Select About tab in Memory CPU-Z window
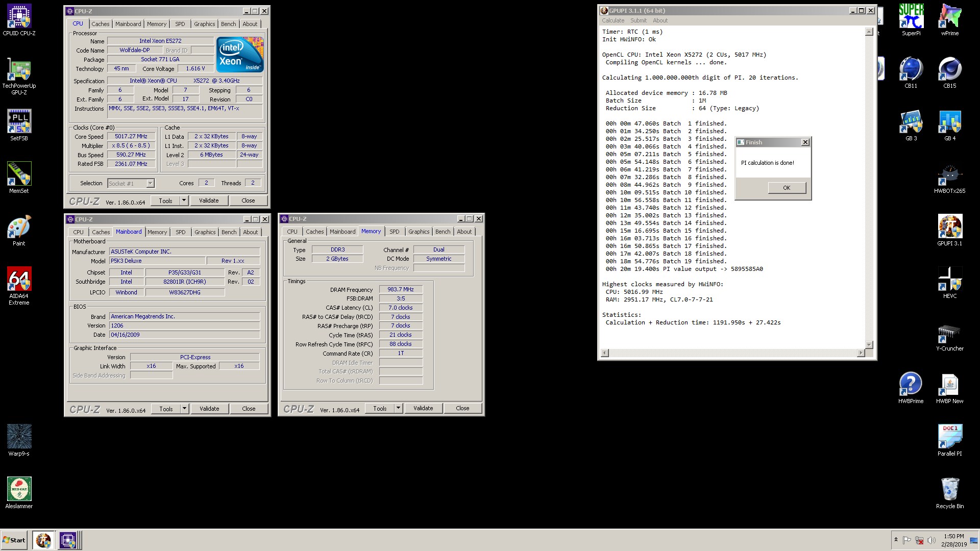 click(464, 232)
